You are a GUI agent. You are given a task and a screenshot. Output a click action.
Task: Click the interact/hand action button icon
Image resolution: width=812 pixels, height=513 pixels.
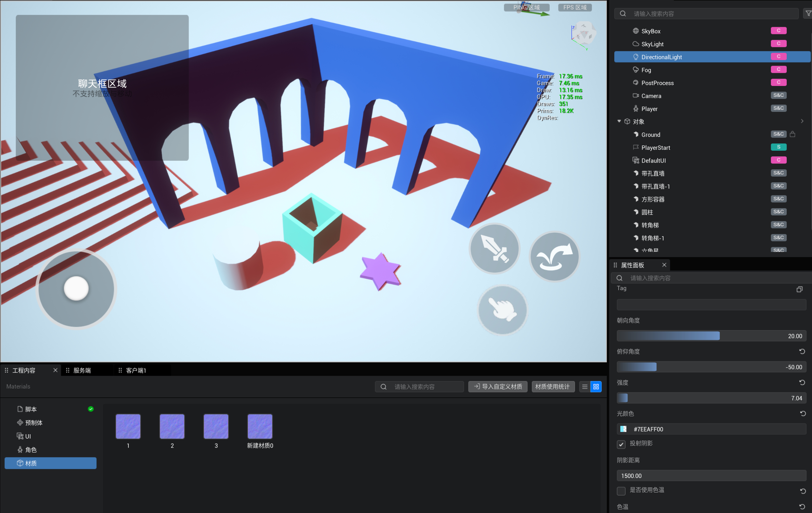(x=503, y=310)
